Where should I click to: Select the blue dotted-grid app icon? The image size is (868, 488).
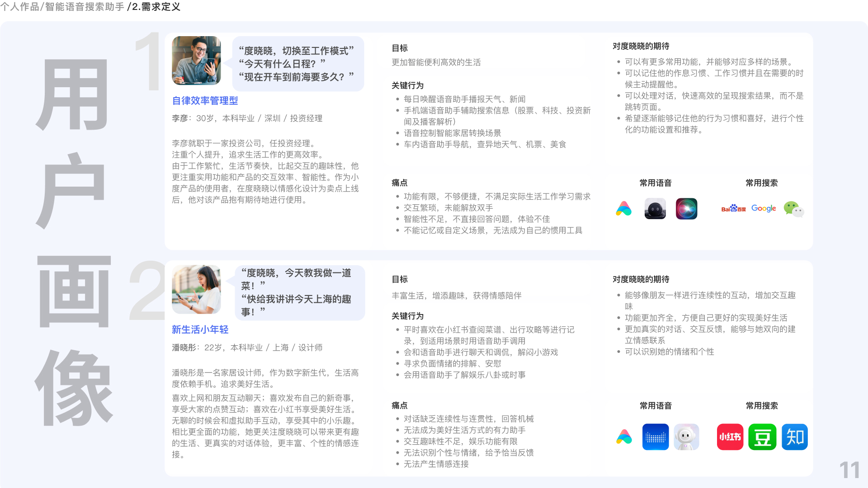click(x=655, y=437)
